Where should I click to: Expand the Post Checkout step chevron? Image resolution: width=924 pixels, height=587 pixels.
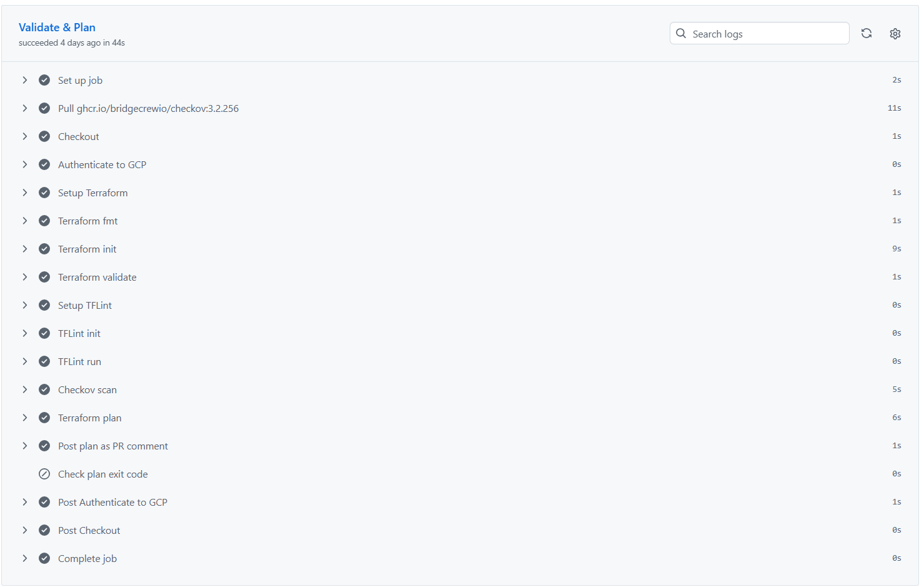(25, 530)
